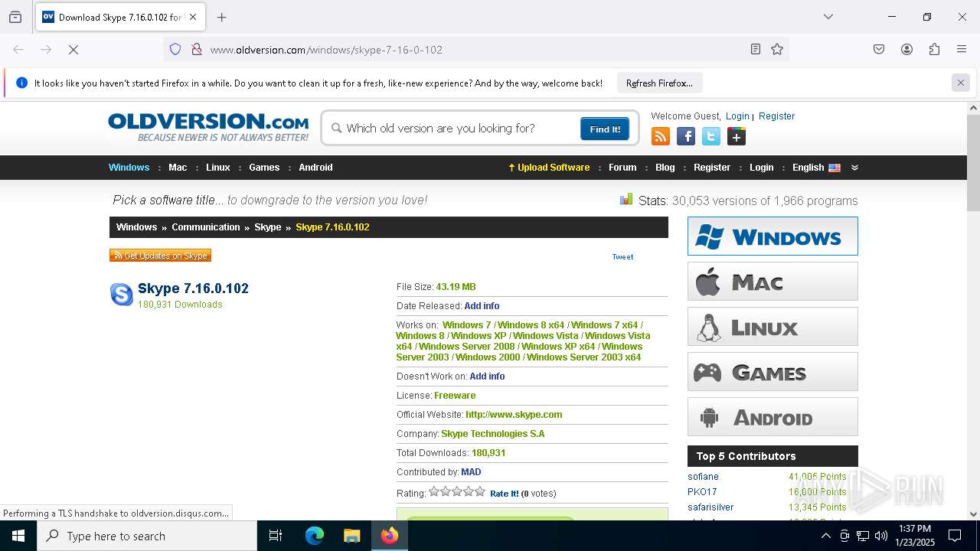Click Add info beside Doesn't Work on
The image size is (980, 551).
(x=487, y=377)
